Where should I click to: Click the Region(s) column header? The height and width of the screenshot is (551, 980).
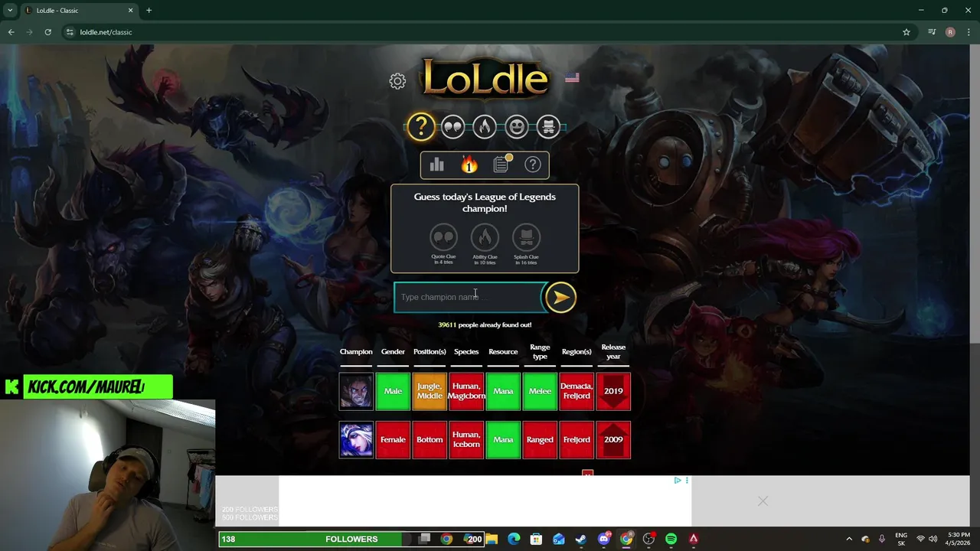(577, 352)
